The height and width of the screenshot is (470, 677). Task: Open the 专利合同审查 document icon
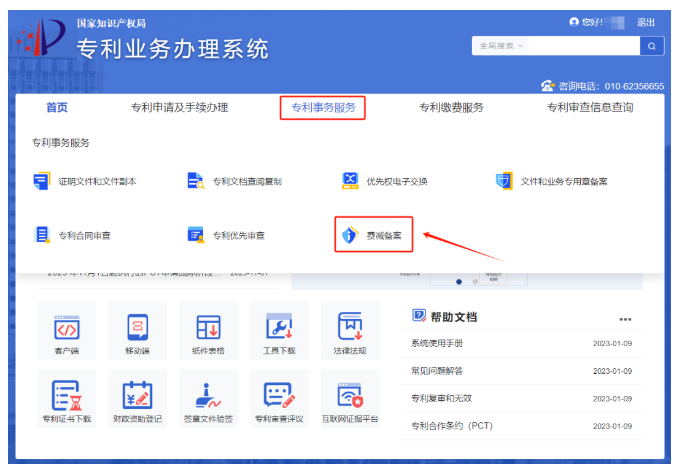(x=42, y=235)
